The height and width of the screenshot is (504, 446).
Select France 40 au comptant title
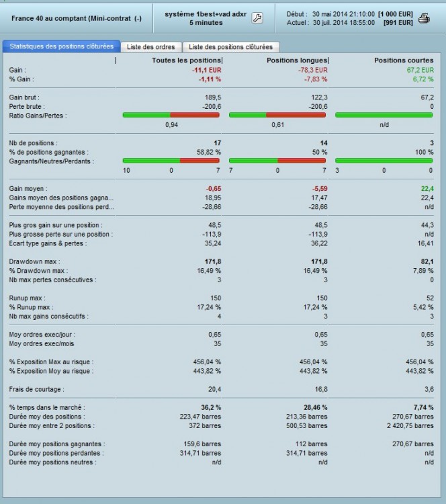tap(77, 18)
